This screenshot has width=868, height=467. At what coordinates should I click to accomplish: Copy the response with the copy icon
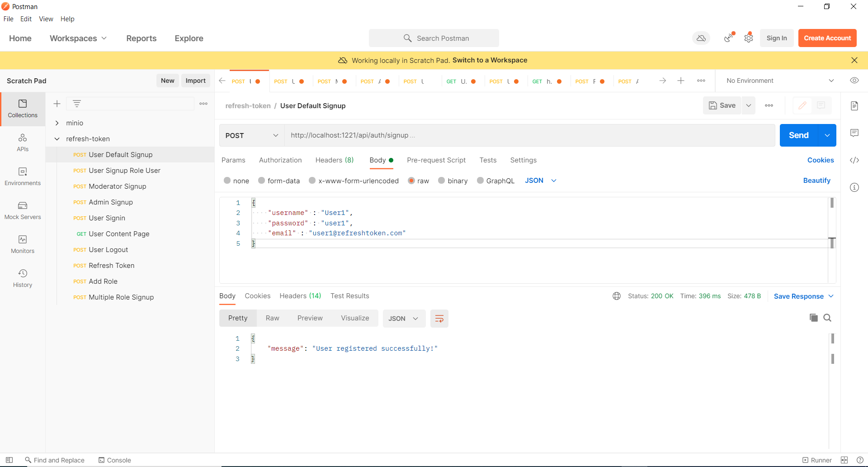pyautogui.click(x=814, y=318)
